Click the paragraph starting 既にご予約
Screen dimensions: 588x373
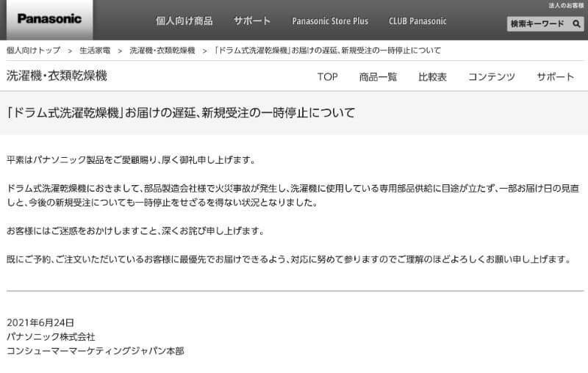point(289,259)
